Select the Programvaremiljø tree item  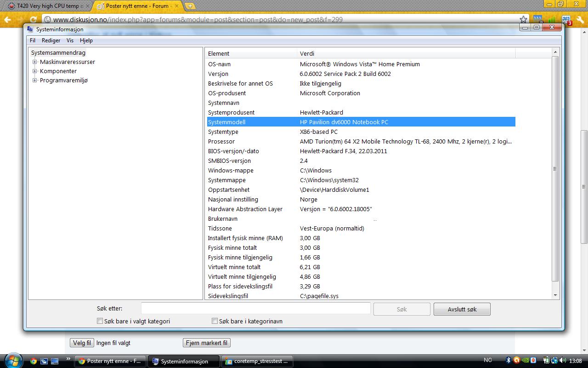point(64,80)
